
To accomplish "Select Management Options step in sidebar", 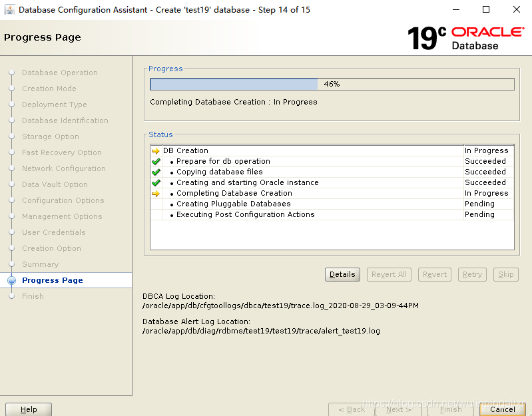I will (x=62, y=216).
